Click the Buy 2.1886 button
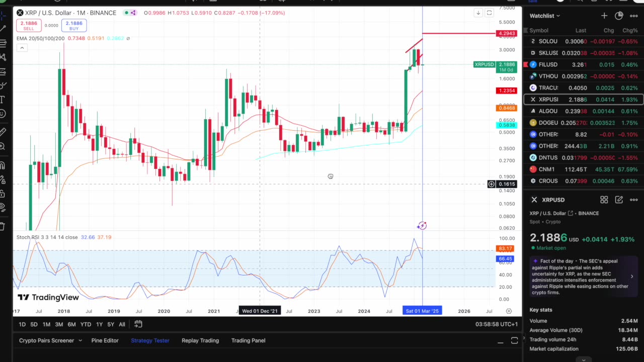Image resolution: width=644 pixels, height=362 pixels. [x=74, y=25]
